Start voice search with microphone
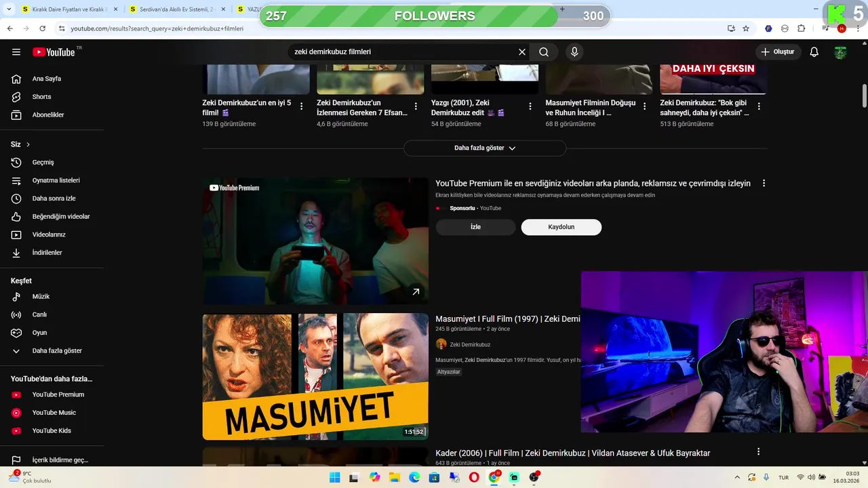The height and width of the screenshot is (488, 868). [574, 52]
